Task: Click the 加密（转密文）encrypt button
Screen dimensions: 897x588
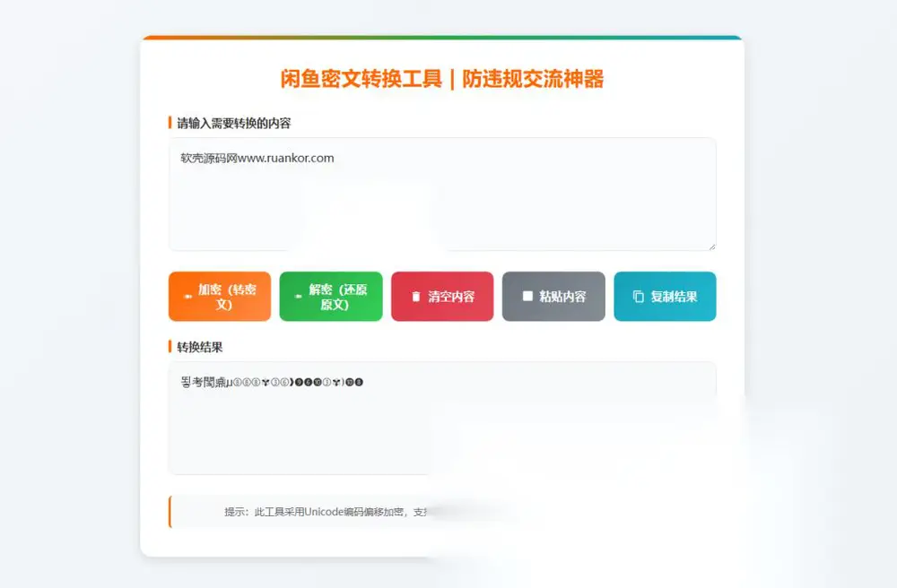Action: tap(220, 296)
